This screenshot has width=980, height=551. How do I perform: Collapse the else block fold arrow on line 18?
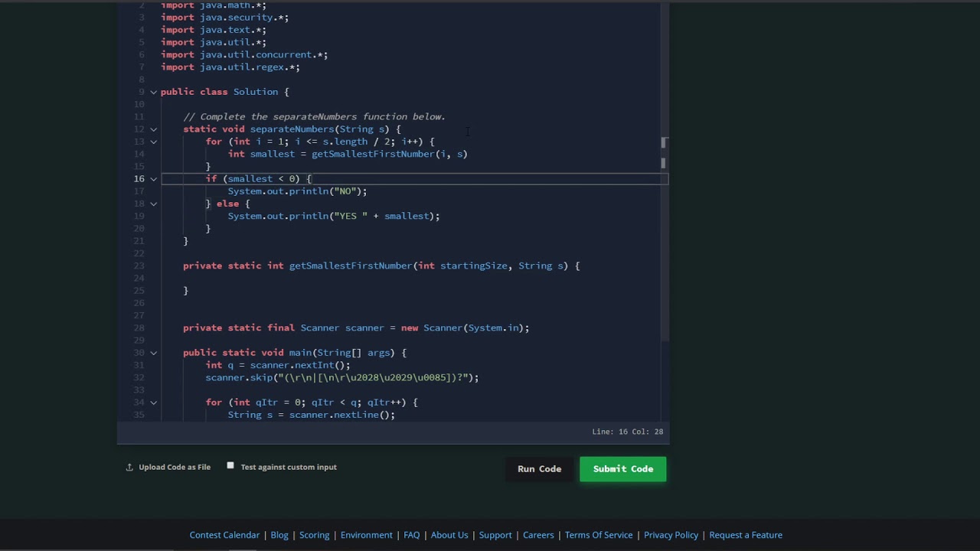click(x=153, y=204)
